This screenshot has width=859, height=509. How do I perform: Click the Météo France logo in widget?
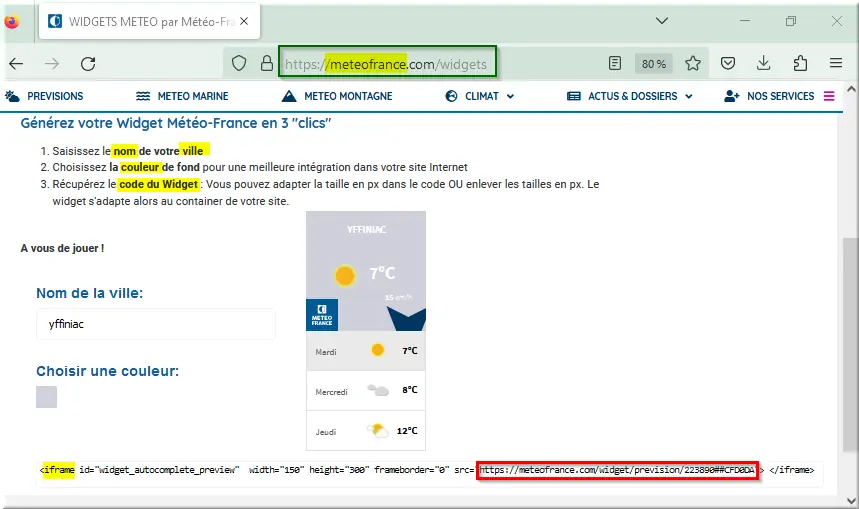click(322, 315)
